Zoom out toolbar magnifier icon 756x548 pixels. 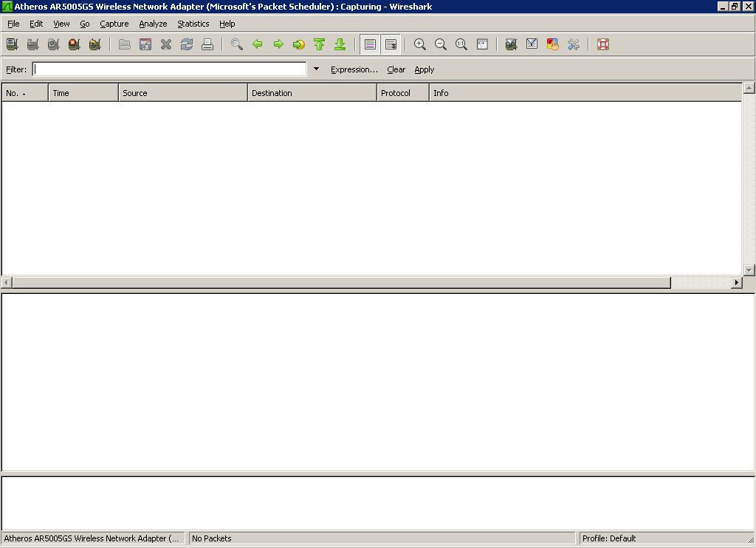point(441,44)
